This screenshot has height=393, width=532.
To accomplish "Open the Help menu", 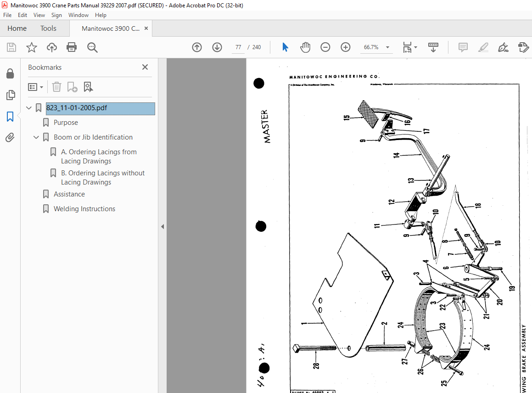I will click(x=101, y=15).
